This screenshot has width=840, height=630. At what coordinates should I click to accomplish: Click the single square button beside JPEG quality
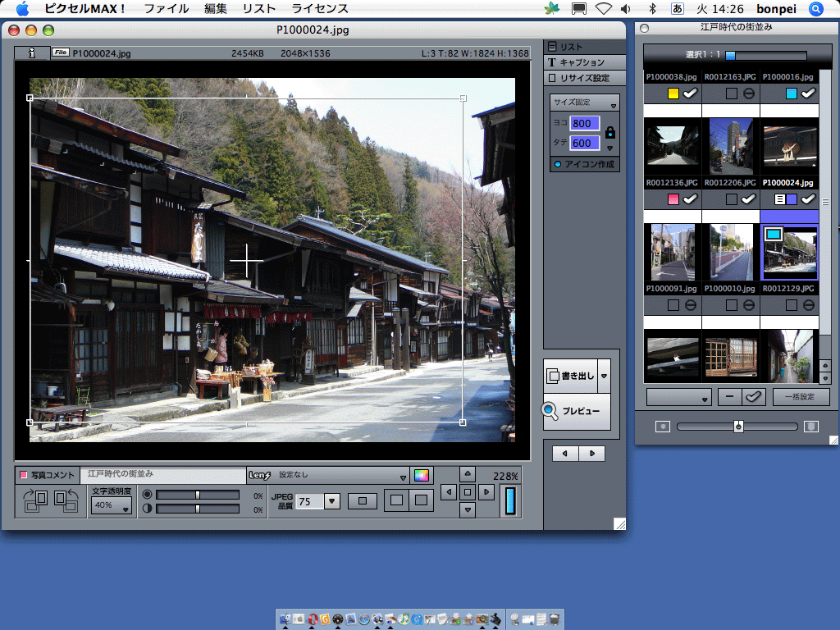pyautogui.click(x=363, y=501)
